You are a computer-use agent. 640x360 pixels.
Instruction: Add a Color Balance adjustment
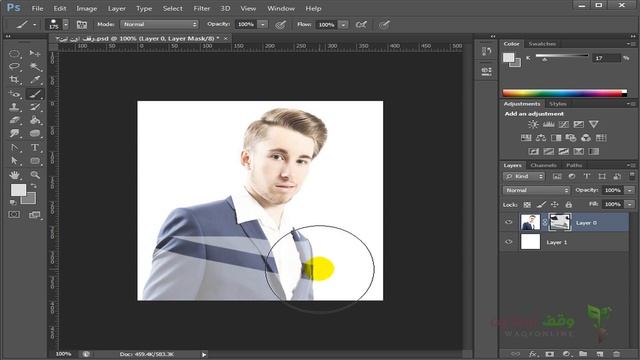coord(541,138)
